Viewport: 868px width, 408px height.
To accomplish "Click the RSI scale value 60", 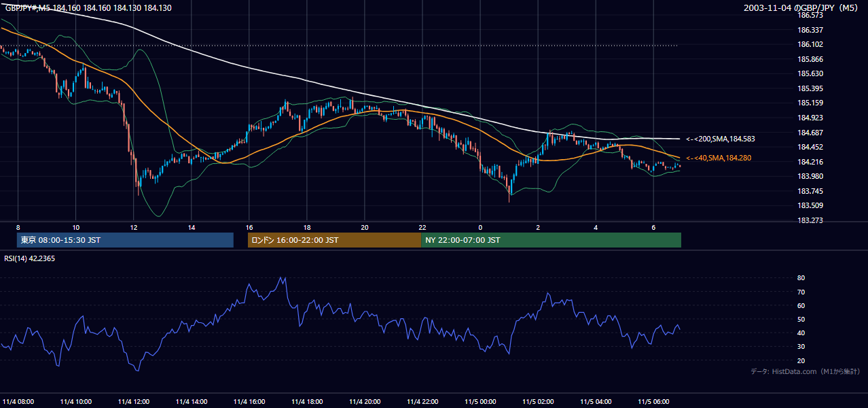I will (801, 305).
